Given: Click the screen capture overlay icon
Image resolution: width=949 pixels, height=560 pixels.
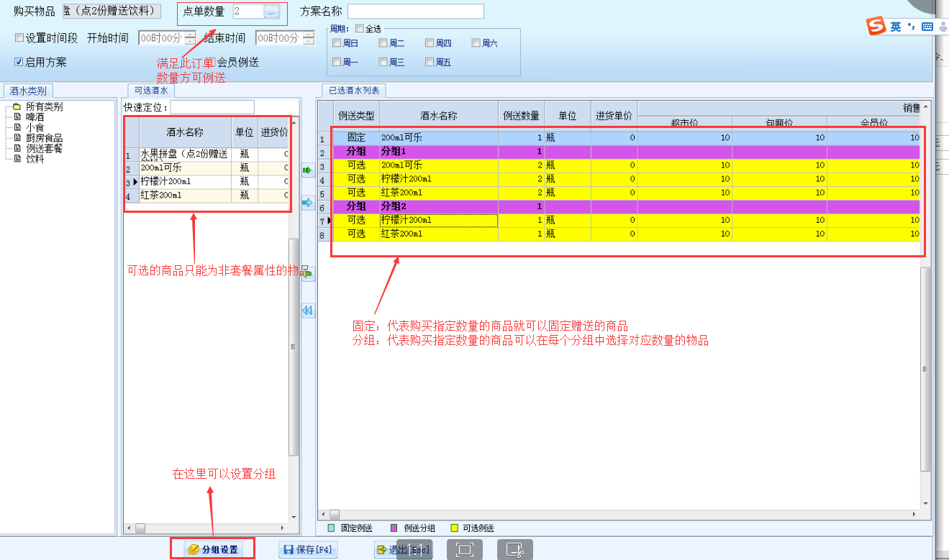Looking at the screenshot, I should coord(515,550).
